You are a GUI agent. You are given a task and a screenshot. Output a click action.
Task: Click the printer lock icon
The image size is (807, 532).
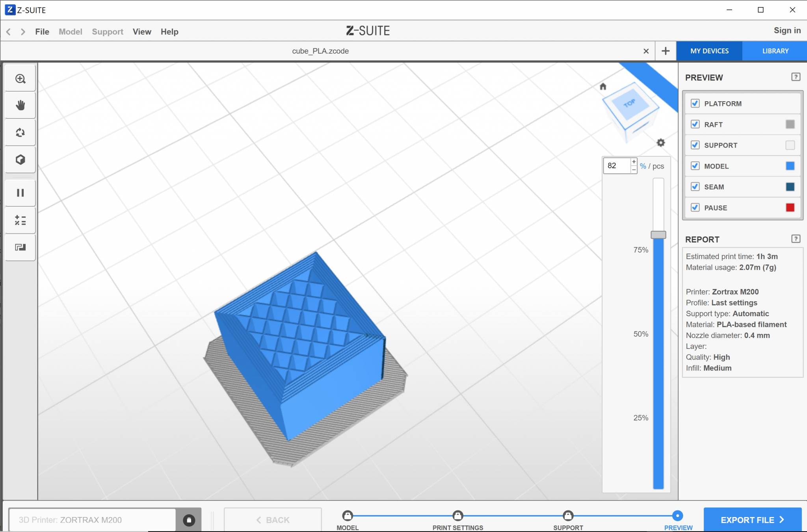189,520
